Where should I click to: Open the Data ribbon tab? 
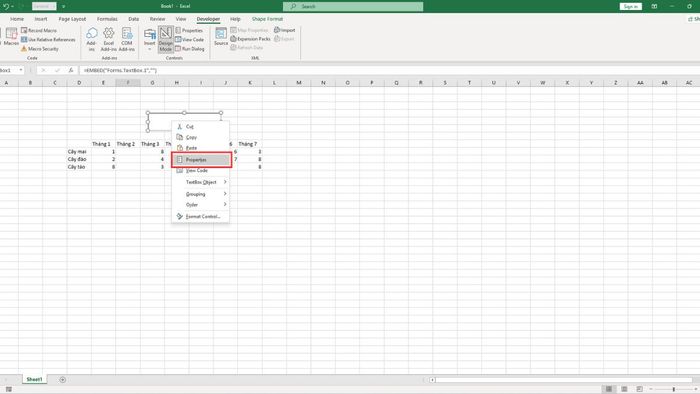click(133, 19)
